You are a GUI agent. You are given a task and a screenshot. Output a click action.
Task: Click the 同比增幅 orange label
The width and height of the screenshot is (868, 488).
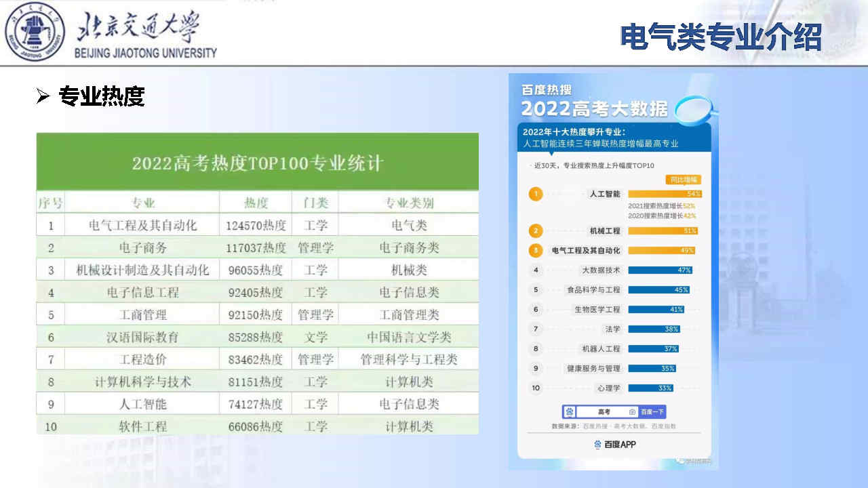pyautogui.click(x=684, y=180)
